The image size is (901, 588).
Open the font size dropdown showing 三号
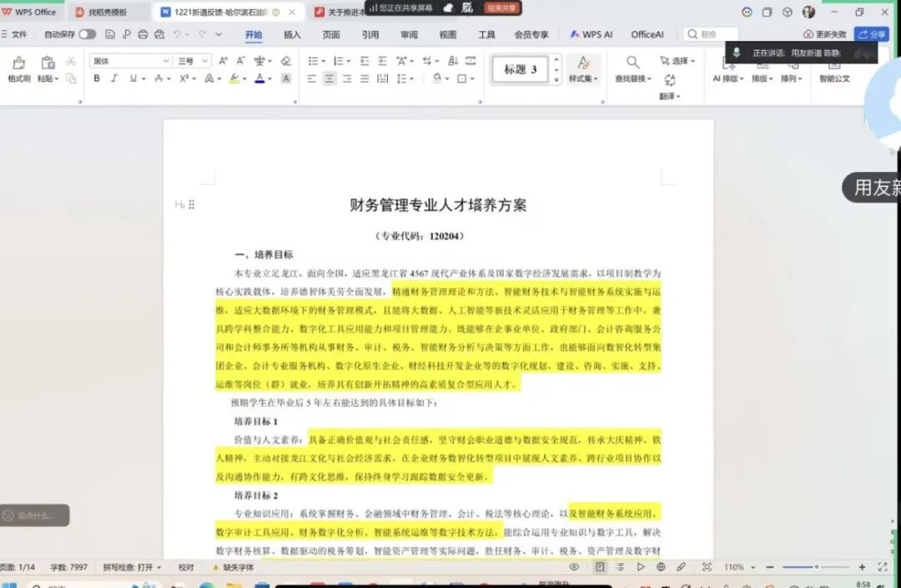click(193, 61)
